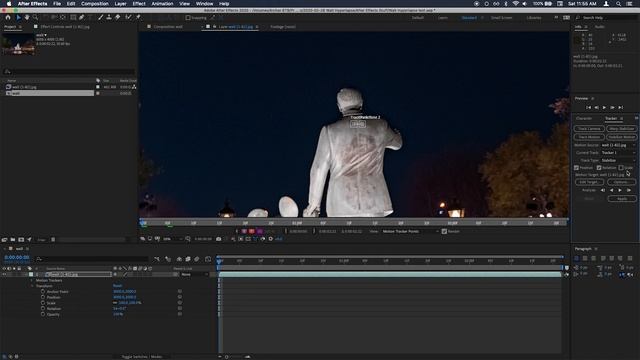
Task: Toggle the Snapping checkbox
Action: pos(188,18)
